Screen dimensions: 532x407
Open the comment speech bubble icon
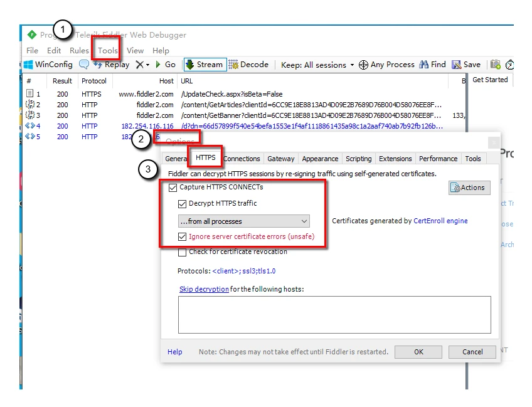tap(84, 64)
